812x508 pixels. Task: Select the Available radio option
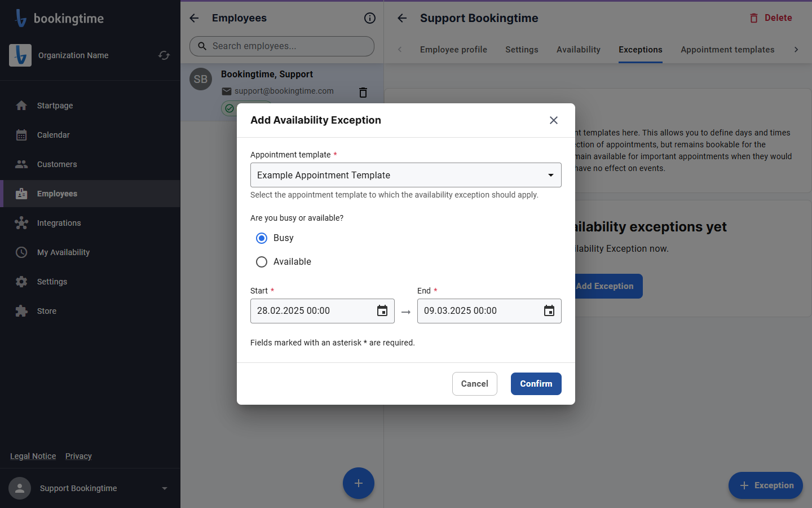point(262,262)
